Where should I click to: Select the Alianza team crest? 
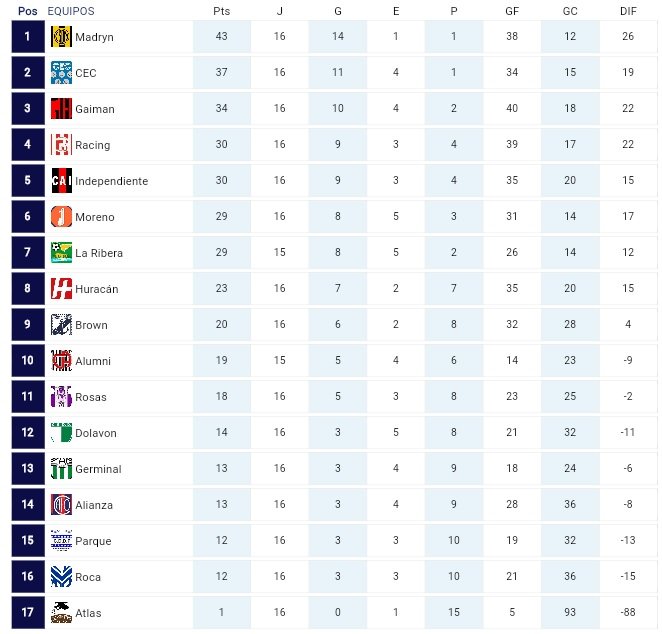point(61,504)
